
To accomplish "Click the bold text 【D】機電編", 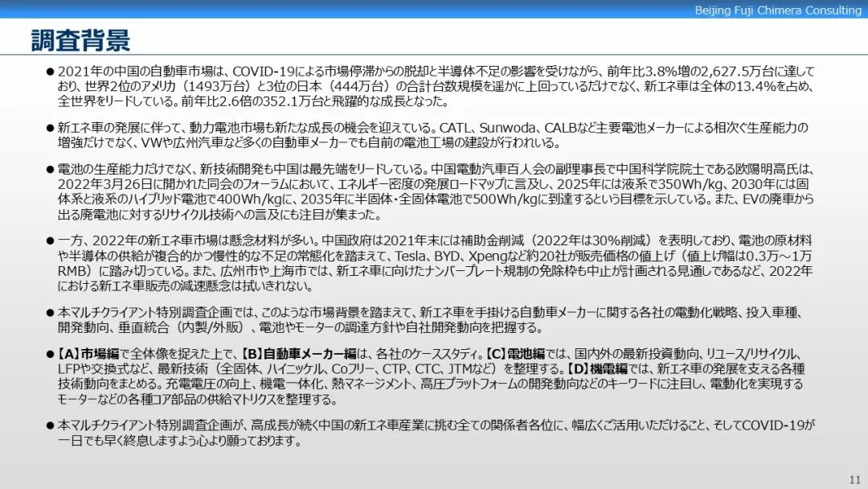I will (x=596, y=368).
